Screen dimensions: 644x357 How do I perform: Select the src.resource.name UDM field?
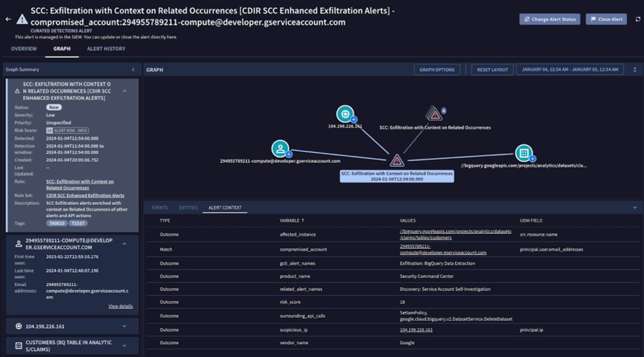pyautogui.click(x=538, y=235)
